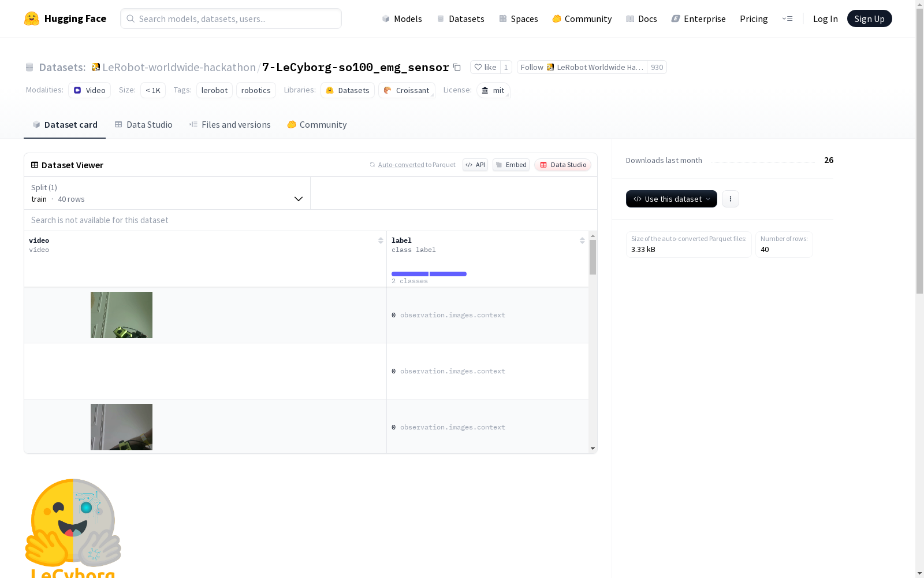Click the Datasets breadcrumb icon

(x=29, y=67)
